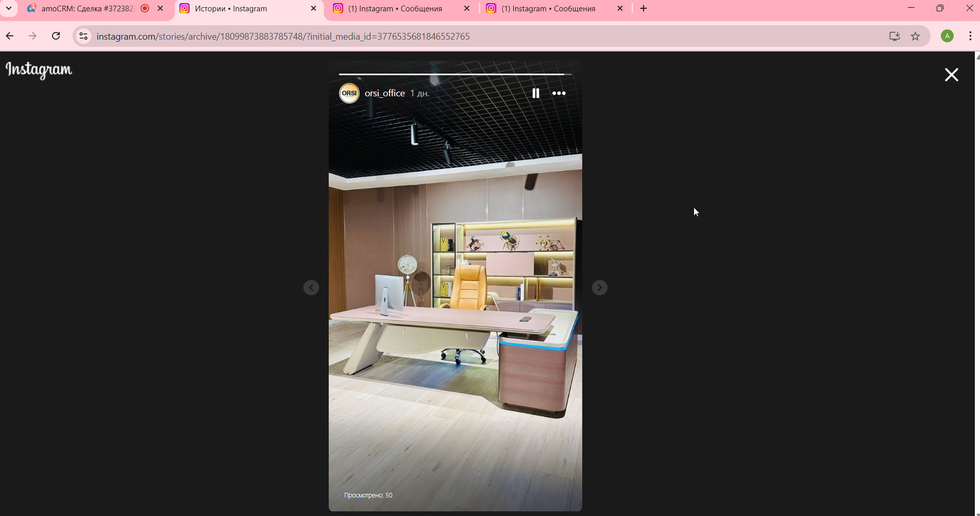Bookmark this page with the star

point(916,36)
